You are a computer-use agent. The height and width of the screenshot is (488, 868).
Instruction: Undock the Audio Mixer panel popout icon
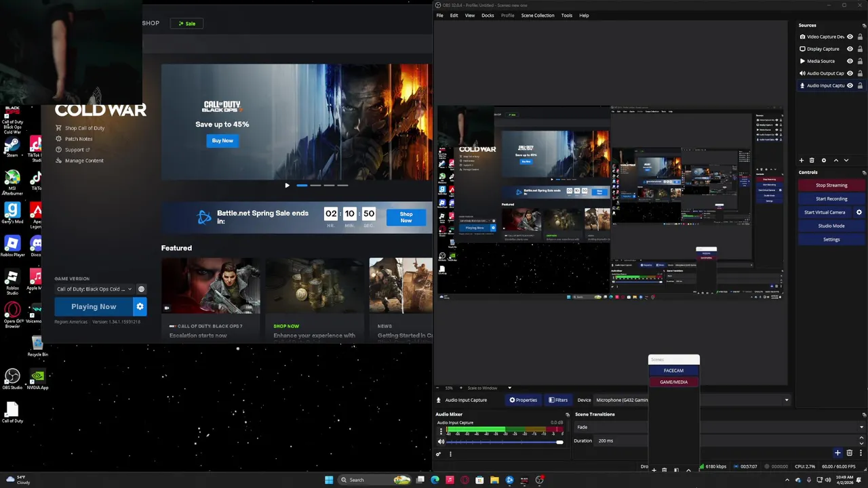568,414
